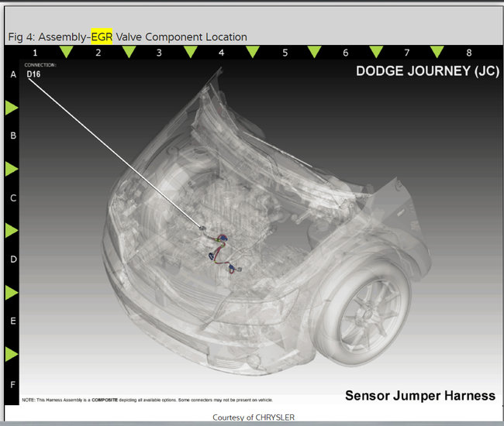
Task: Click green marker between rows B and C
Action: click(12, 169)
